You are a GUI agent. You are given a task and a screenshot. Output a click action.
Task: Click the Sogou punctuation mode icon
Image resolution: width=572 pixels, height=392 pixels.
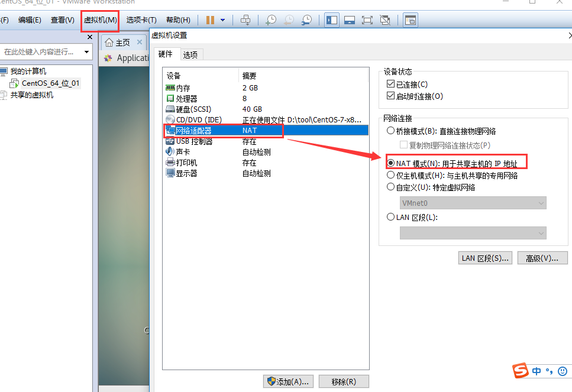(x=550, y=371)
